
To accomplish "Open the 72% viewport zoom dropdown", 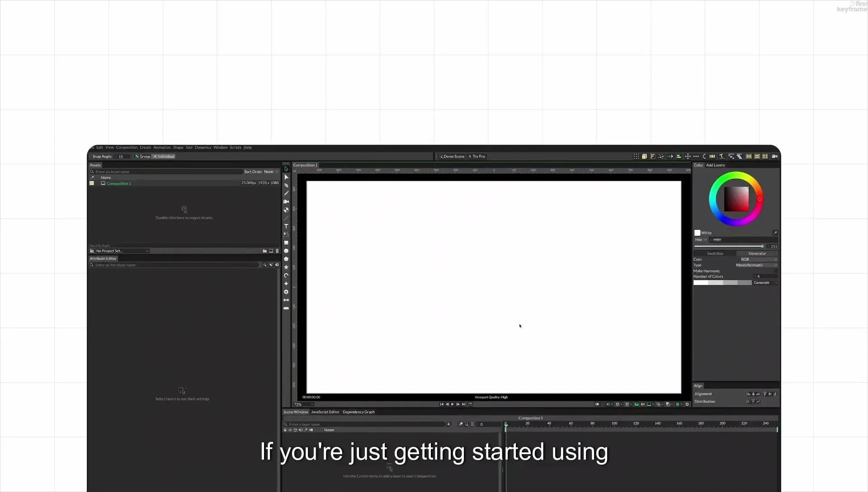I will click(303, 404).
